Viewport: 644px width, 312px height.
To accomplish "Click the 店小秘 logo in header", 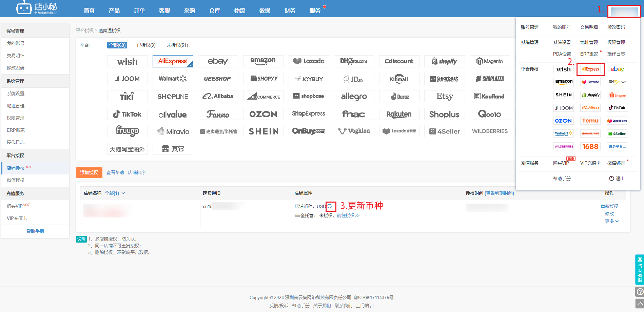I will [x=37, y=8].
